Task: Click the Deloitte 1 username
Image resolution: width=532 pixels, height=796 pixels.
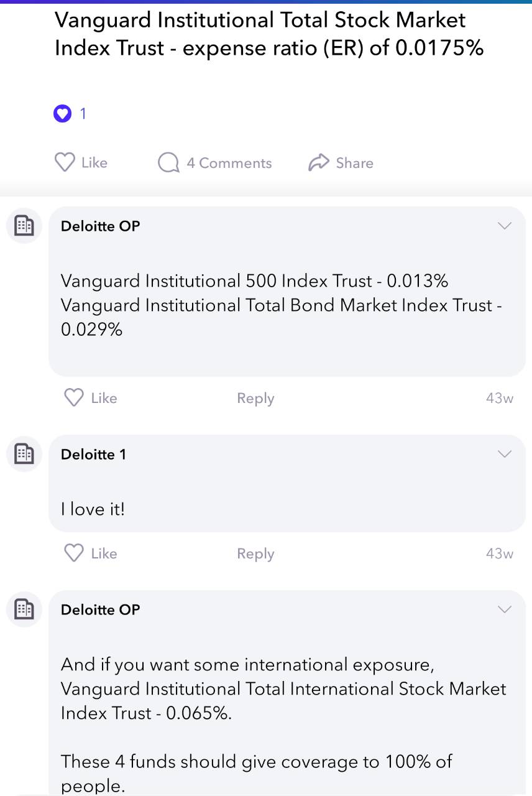Action: 93,455
